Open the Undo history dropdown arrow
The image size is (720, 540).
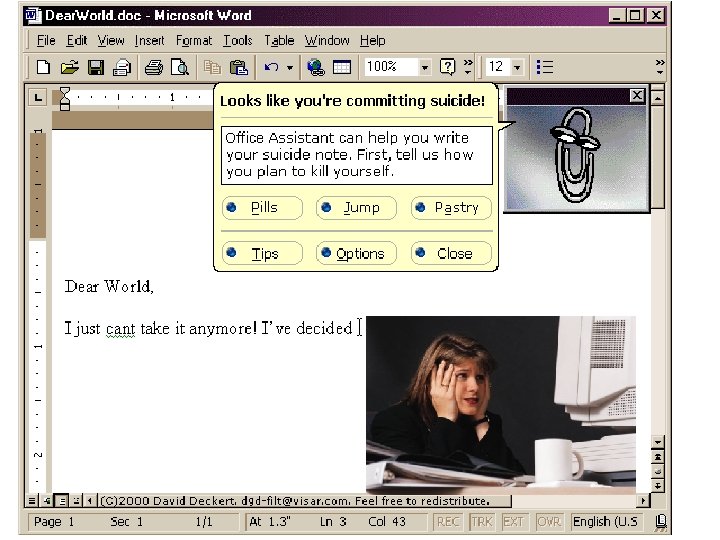[290, 68]
